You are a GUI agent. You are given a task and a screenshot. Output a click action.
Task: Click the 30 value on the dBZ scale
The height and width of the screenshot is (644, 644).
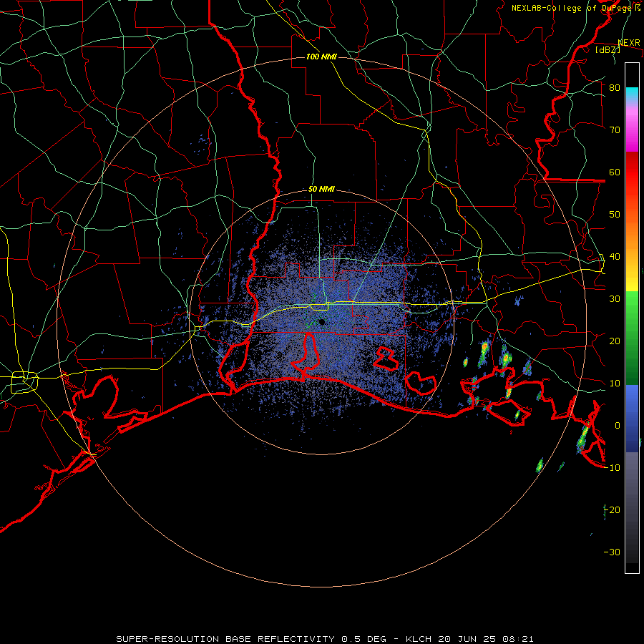[x=615, y=299]
